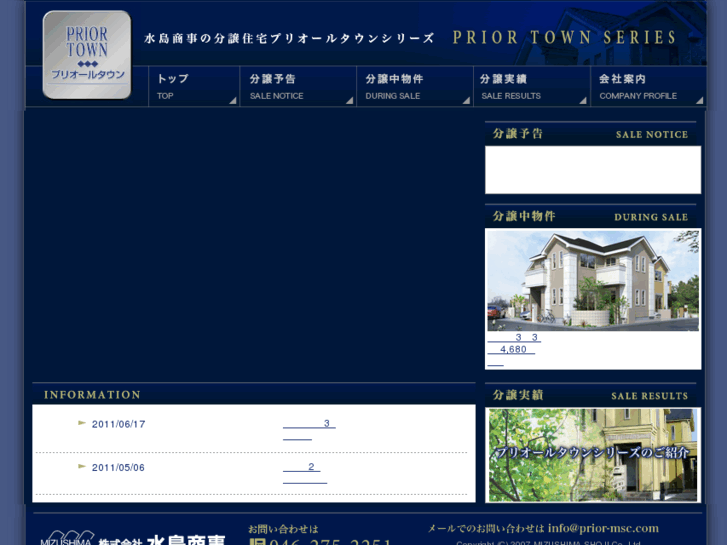Click the corner arrow on COMPANY PROFILE menu

pyautogui.click(x=700, y=100)
